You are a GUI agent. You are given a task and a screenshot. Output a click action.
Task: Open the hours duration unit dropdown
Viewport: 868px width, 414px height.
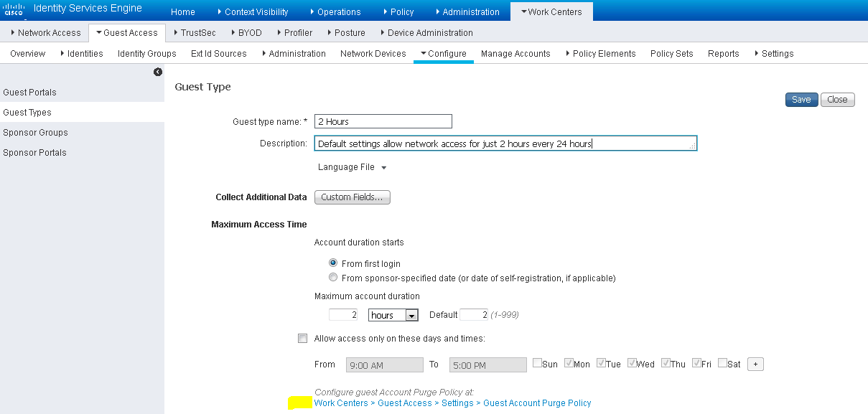coord(411,315)
